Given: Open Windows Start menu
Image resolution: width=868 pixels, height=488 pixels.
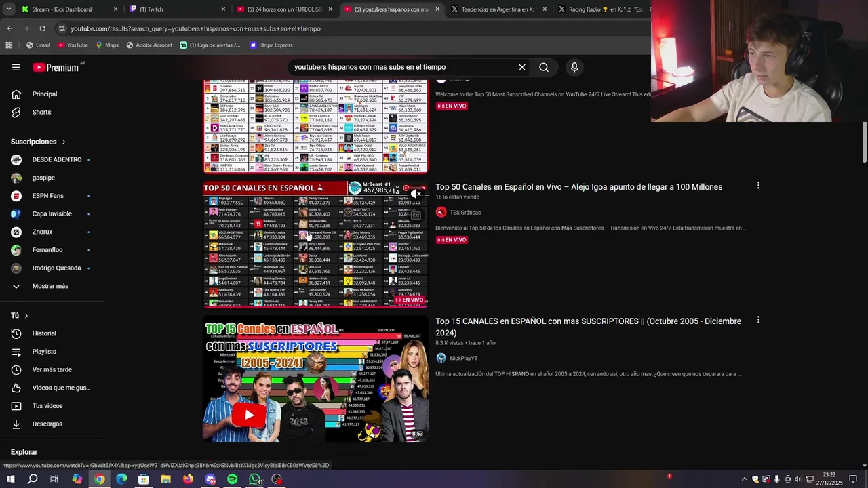Looking at the screenshot, I should point(10,479).
